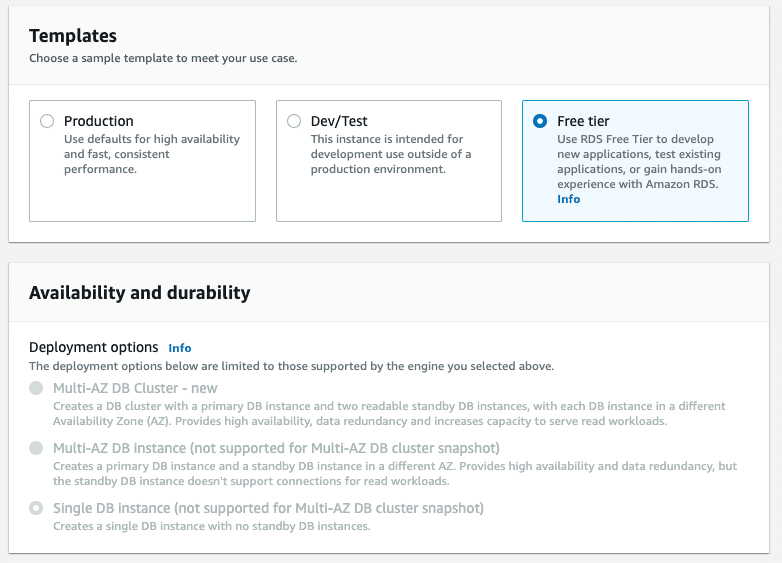
Task: Choose Single DB instance radio option
Action: 36,508
